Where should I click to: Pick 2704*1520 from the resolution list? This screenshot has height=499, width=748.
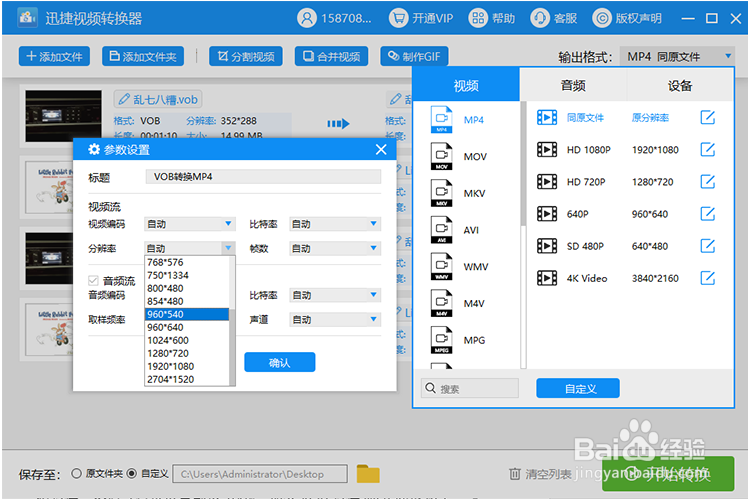coord(187,379)
